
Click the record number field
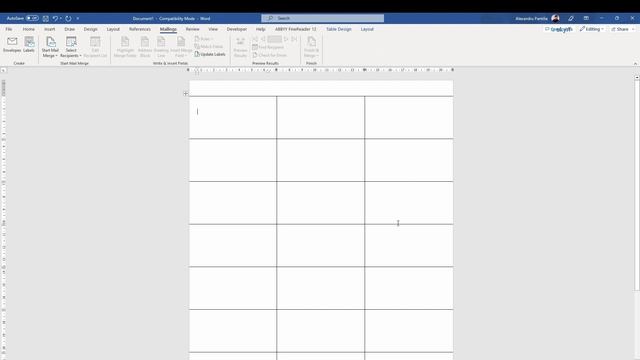point(274,39)
